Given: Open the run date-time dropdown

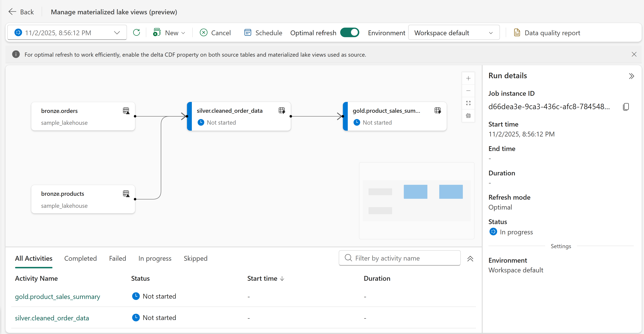Looking at the screenshot, I should tap(117, 33).
